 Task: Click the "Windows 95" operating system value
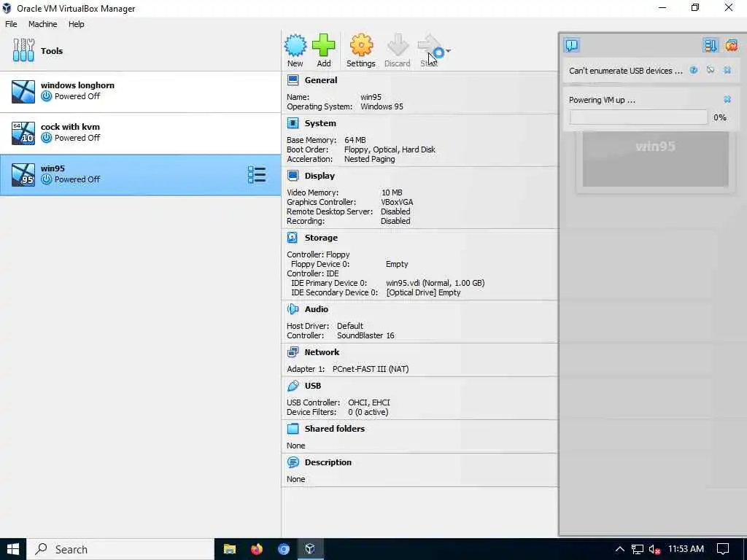coord(382,106)
